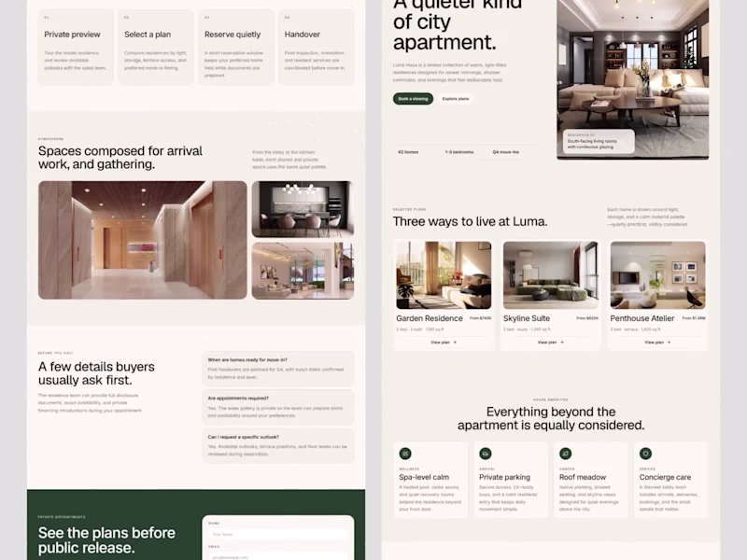Select the Garden Residence photo
The height and width of the screenshot is (560, 747).
pos(444,275)
